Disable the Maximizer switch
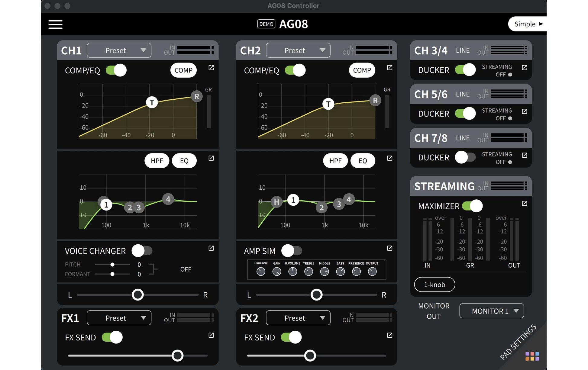This screenshot has width=588, height=370. point(472,206)
